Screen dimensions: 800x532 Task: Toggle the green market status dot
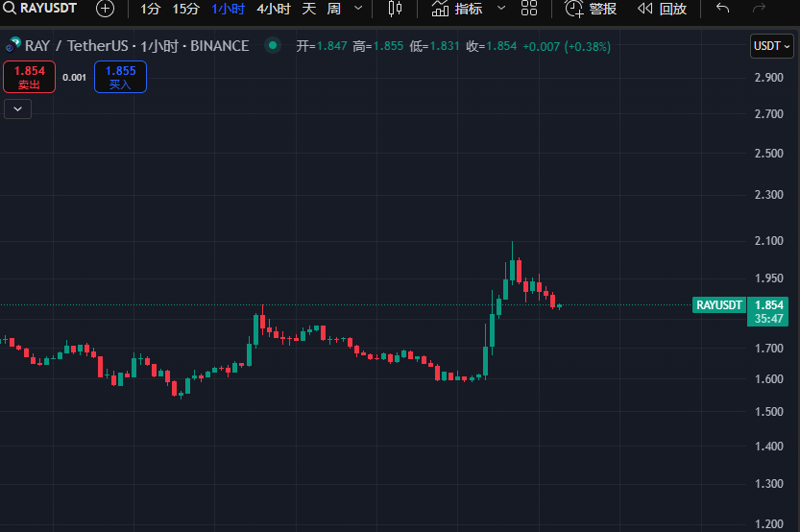tap(273, 45)
